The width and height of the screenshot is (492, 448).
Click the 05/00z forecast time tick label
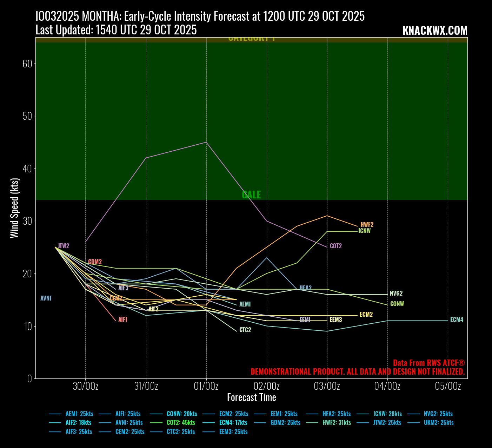point(448,386)
